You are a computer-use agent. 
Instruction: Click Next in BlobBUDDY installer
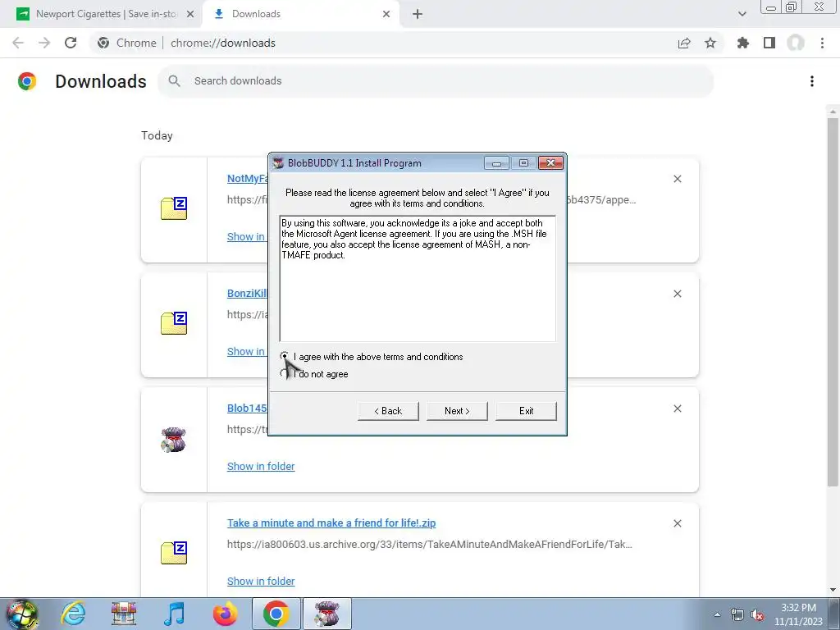457,411
